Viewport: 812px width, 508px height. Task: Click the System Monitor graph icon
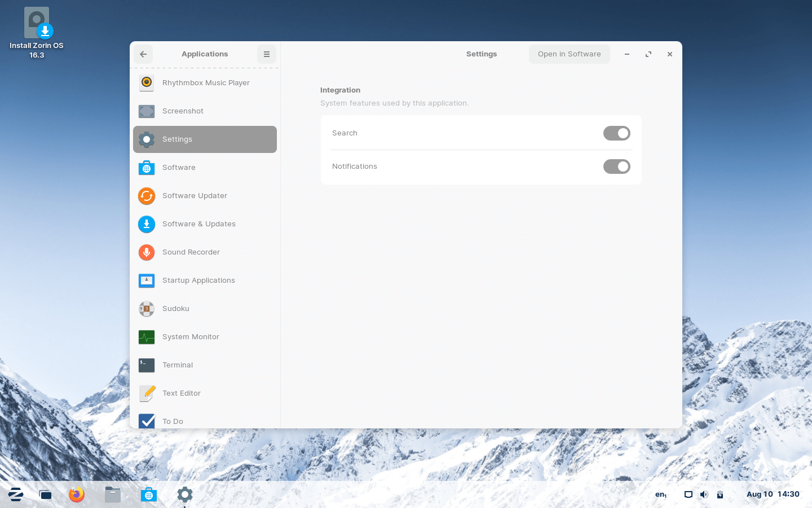click(147, 337)
